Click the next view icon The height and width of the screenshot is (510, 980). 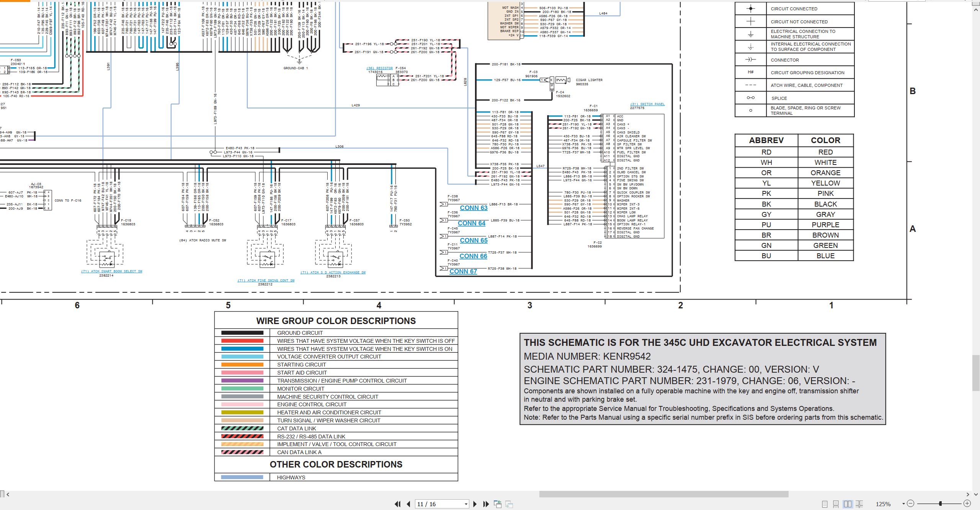509,504
